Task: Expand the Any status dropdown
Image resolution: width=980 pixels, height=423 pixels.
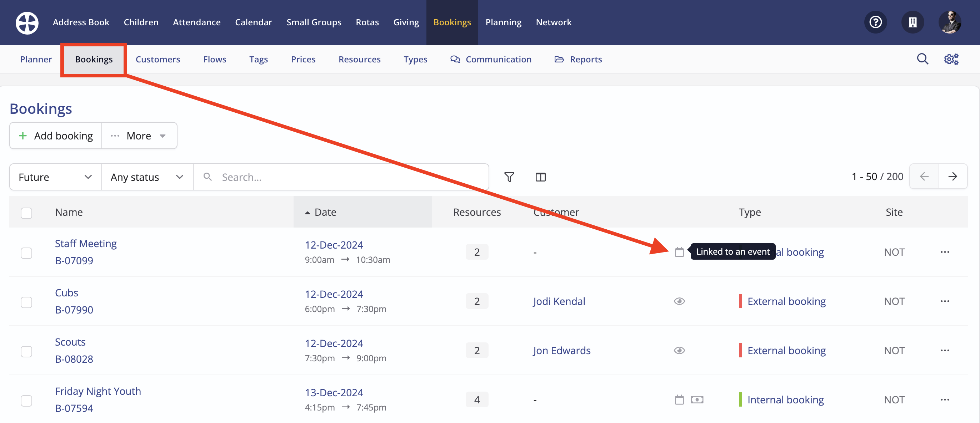Action: 147,177
